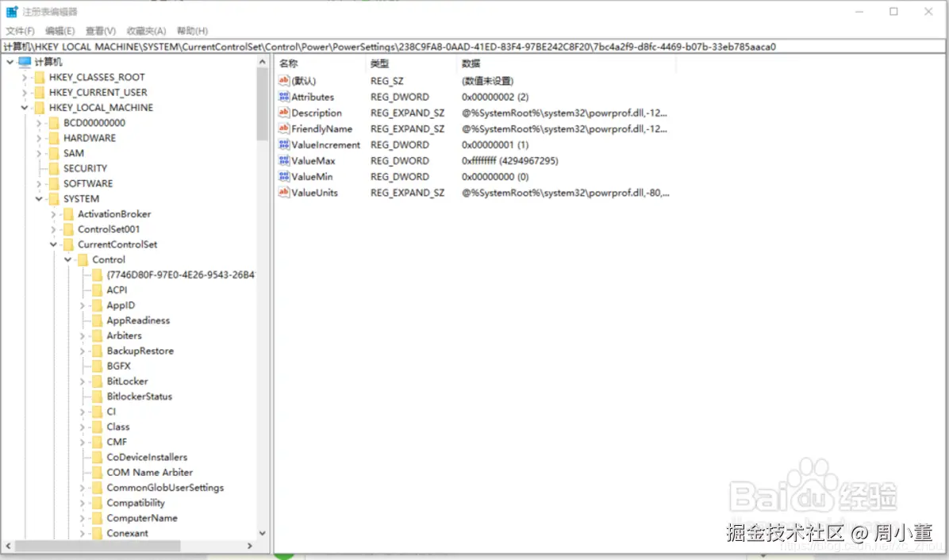
Task: Expand the BCD00000000 key
Action: (39, 123)
